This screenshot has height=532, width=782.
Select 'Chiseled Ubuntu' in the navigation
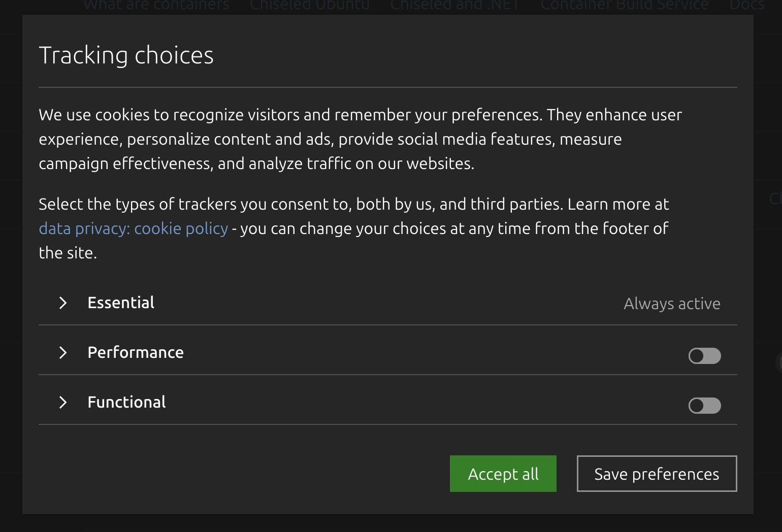tap(309, 5)
